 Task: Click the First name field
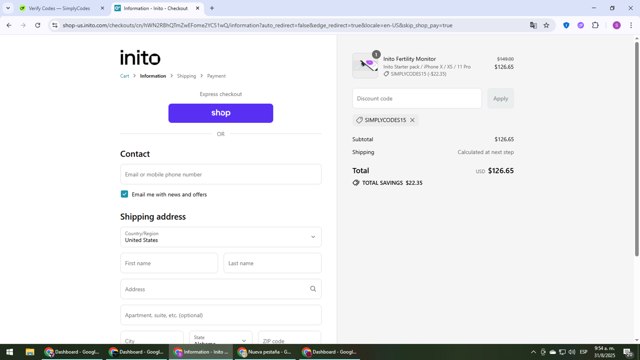coord(169,263)
